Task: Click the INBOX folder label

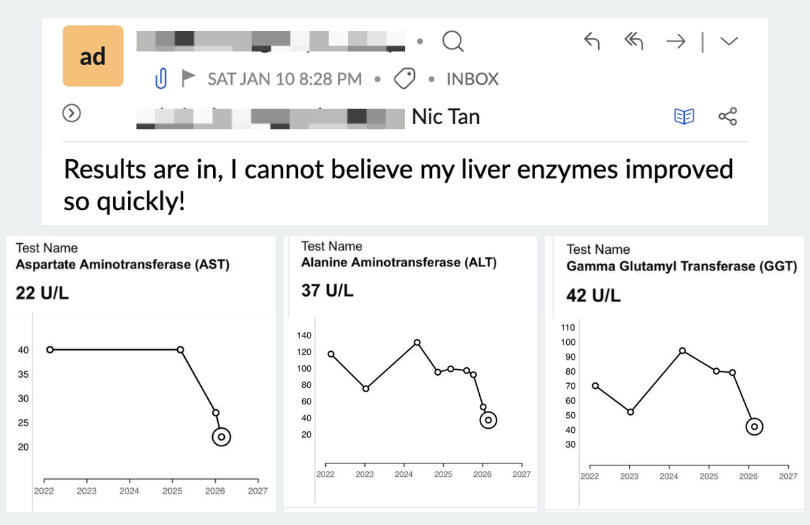Action: (472, 78)
